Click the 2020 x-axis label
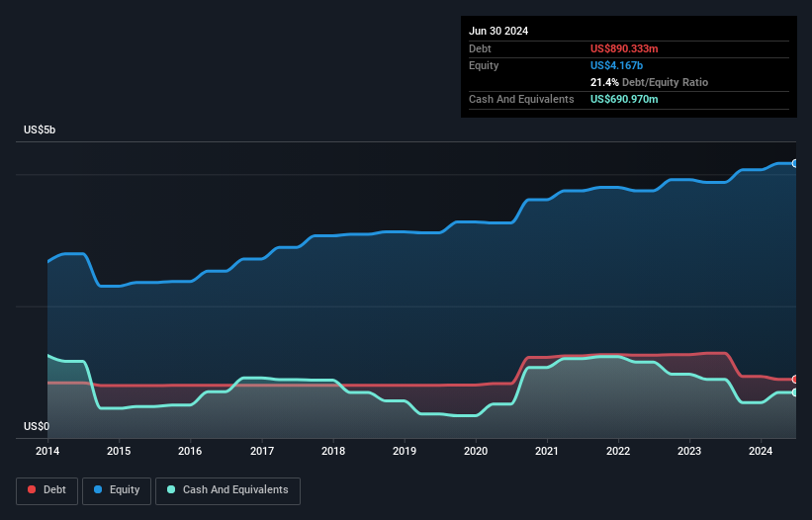Image resolution: width=812 pixels, height=520 pixels. point(476,451)
